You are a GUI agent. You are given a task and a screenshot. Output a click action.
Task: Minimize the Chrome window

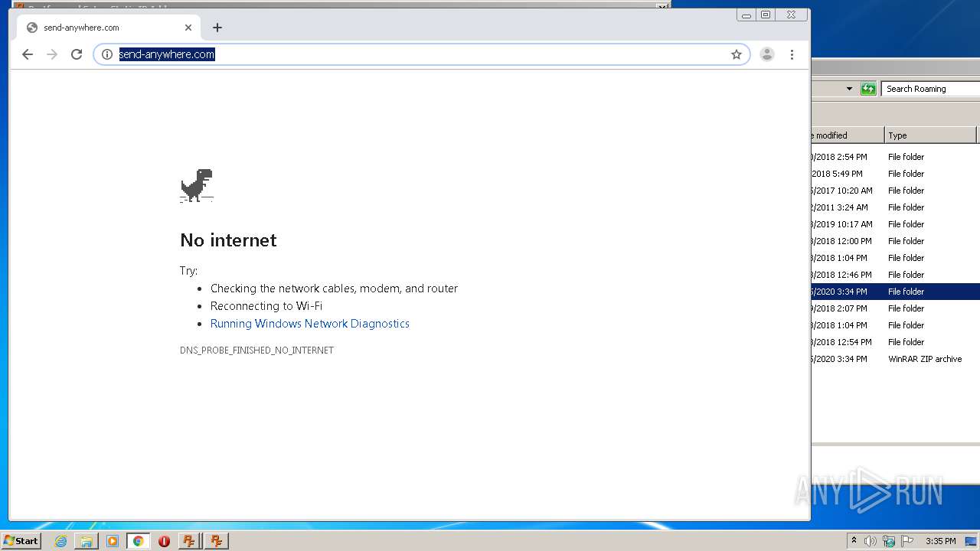(x=746, y=15)
